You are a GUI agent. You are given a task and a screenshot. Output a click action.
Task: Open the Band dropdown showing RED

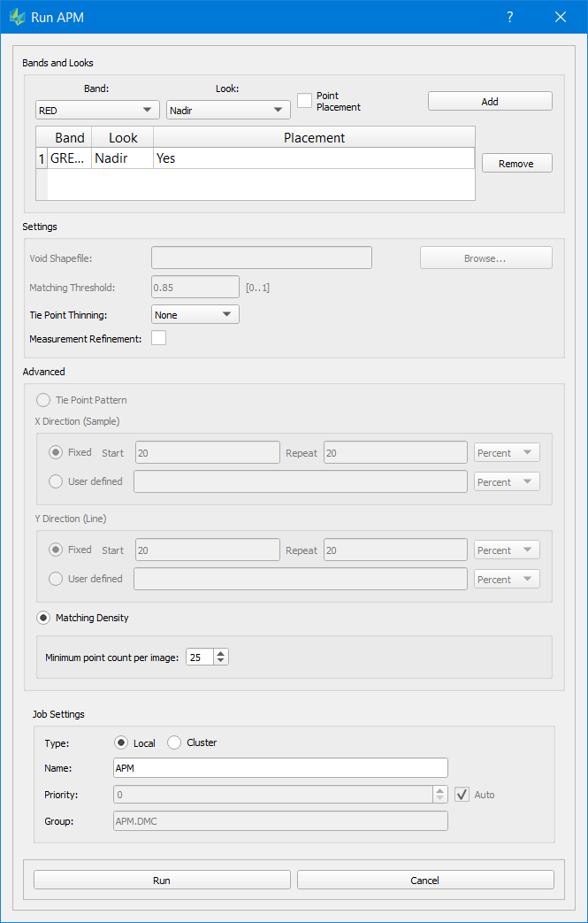(x=97, y=110)
